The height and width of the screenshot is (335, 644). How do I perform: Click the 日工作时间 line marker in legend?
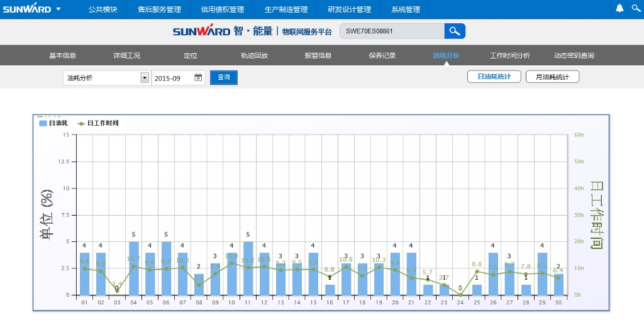pyautogui.click(x=81, y=123)
